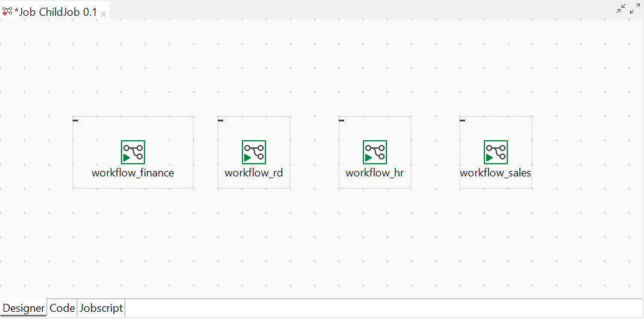This screenshot has width=644, height=319.
Task: Click the workflow_sales label text
Action: coord(495,173)
